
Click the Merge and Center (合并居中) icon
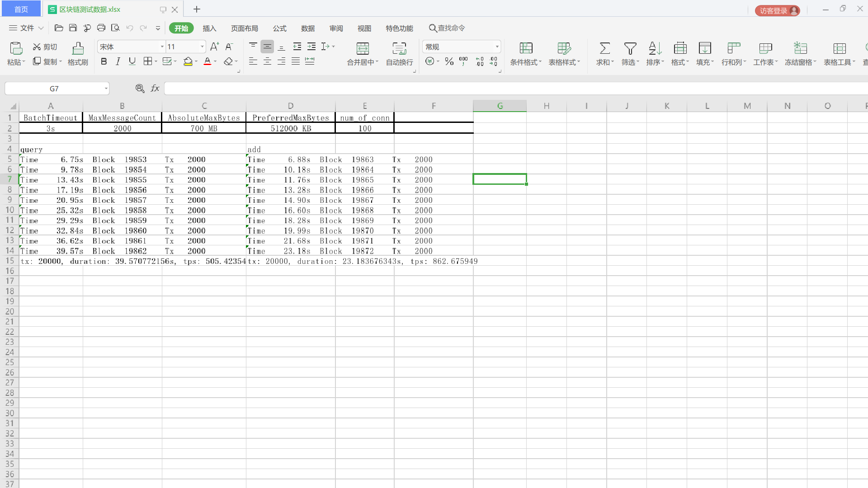coord(363,48)
